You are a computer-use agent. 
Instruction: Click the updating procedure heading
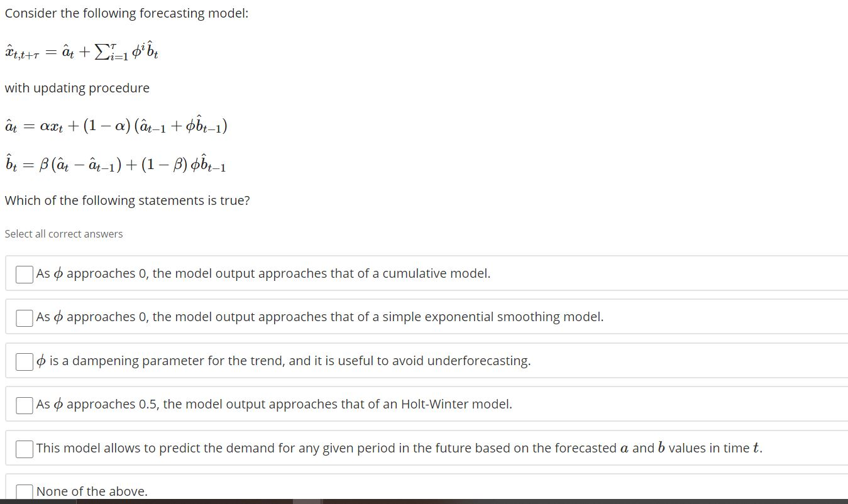pos(77,88)
